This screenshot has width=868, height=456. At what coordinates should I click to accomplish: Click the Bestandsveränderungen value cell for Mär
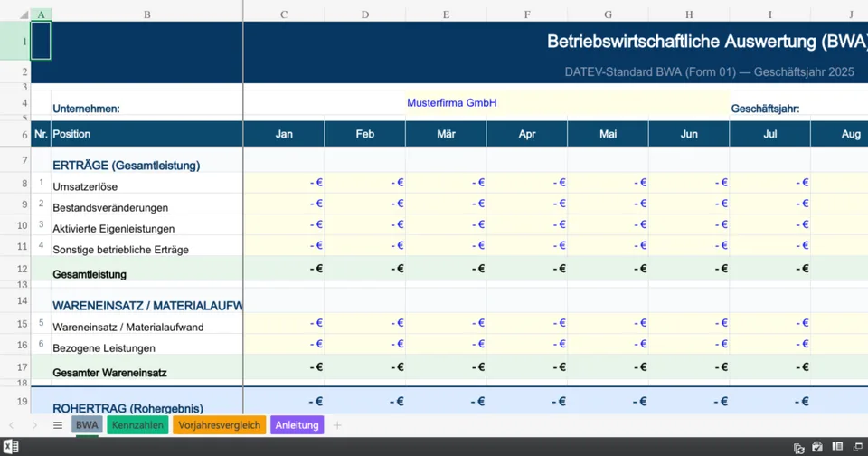pos(446,204)
